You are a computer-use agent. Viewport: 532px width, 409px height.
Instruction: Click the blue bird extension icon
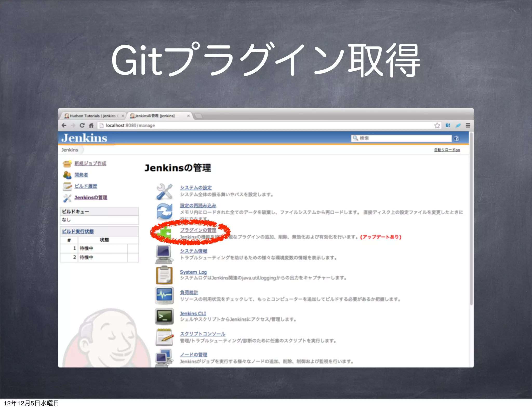458,125
